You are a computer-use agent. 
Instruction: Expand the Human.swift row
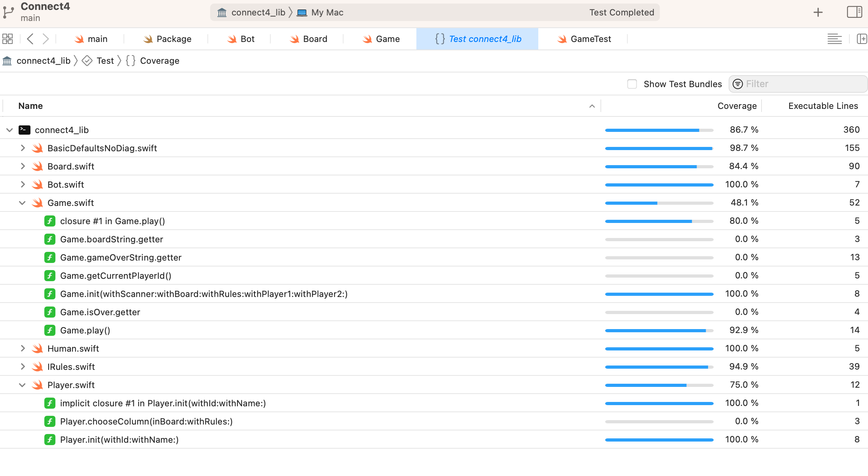click(23, 348)
